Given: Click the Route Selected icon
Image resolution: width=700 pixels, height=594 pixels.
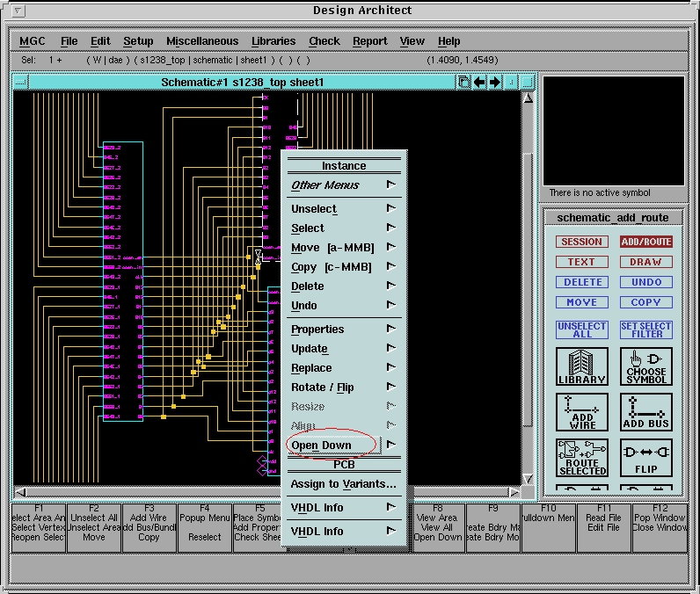Looking at the screenshot, I should 582,457.
